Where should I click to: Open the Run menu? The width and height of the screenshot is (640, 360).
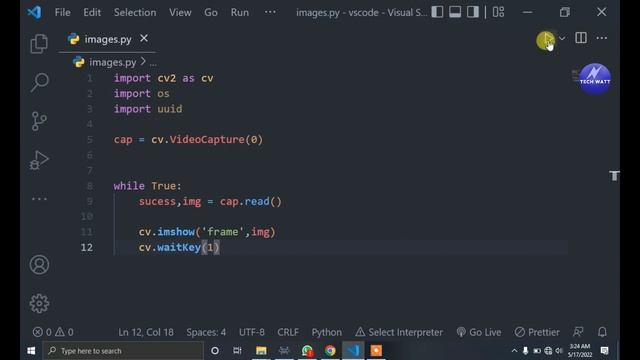pos(240,12)
